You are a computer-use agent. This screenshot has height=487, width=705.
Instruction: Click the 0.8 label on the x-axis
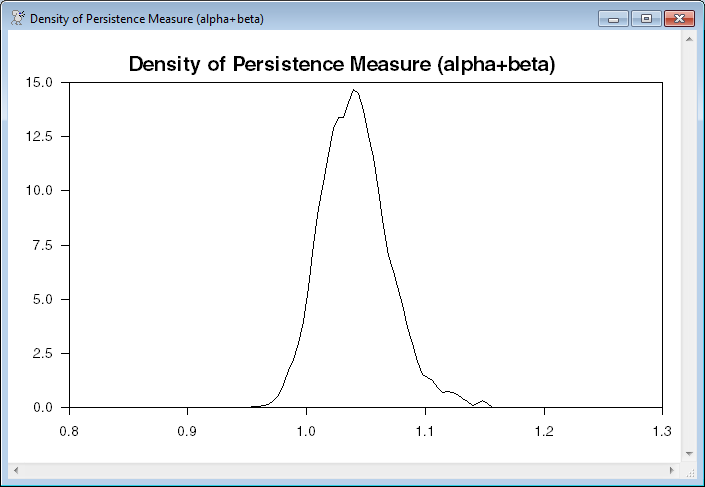coord(69,430)
